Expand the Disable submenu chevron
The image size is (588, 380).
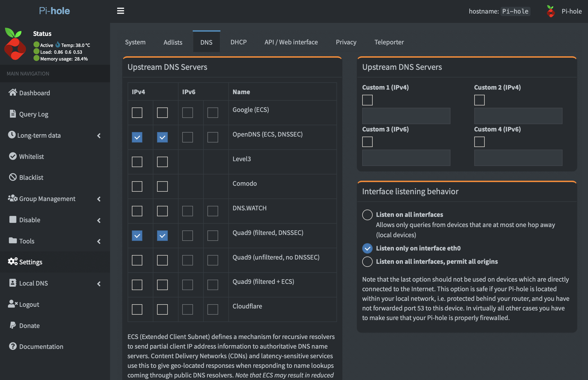click(x=99, y=220)
